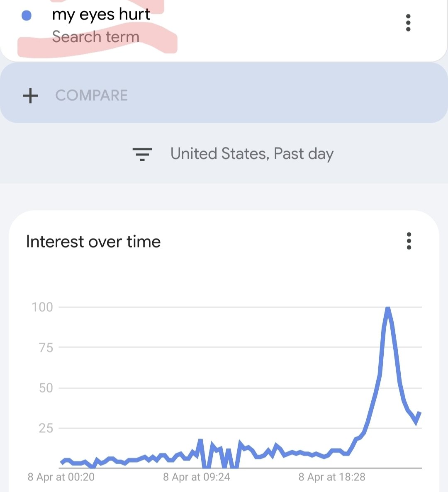Viewport: 448px width, 492px height.
Task: Click the plus icon next to COMPARE
Action: coord(30,95)
